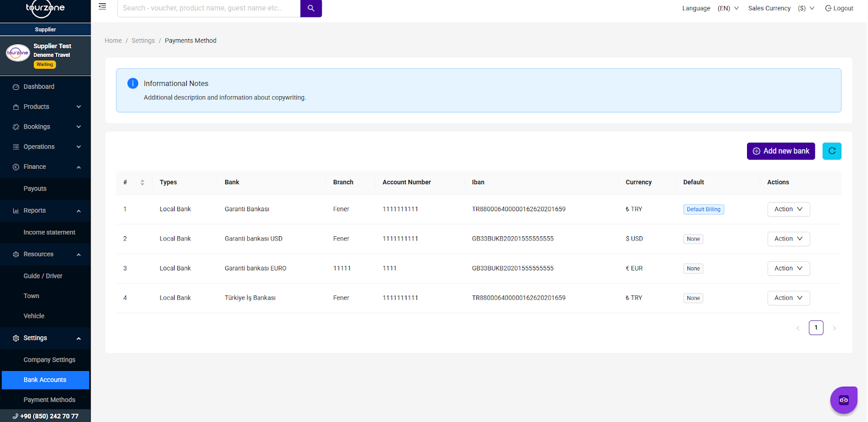Expand the Bookings menu chevron
Screen dimensions: 868x422
coord(79,127)
